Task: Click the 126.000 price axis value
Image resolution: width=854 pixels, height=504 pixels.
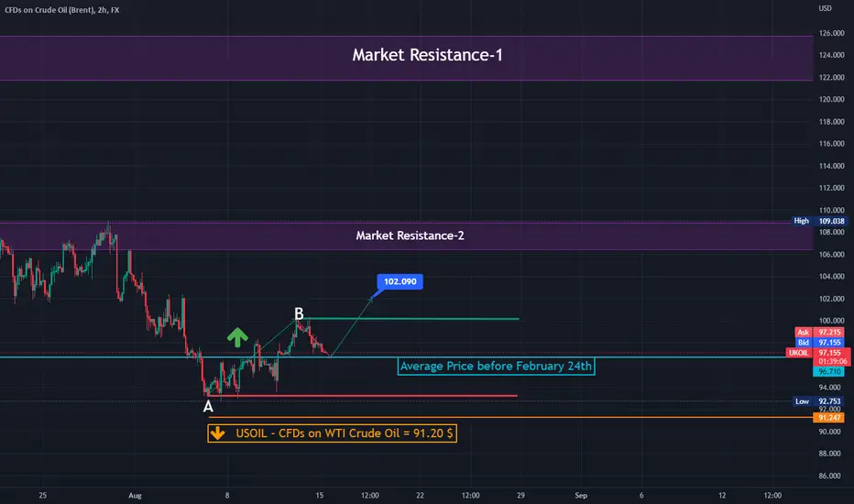Action: coord(831,33)
